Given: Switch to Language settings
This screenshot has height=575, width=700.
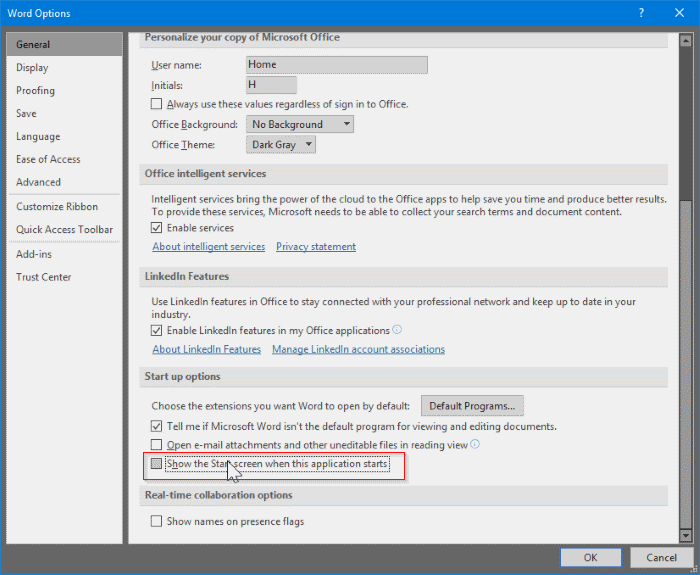Looking at the screenshot, I should click(64, 136).
